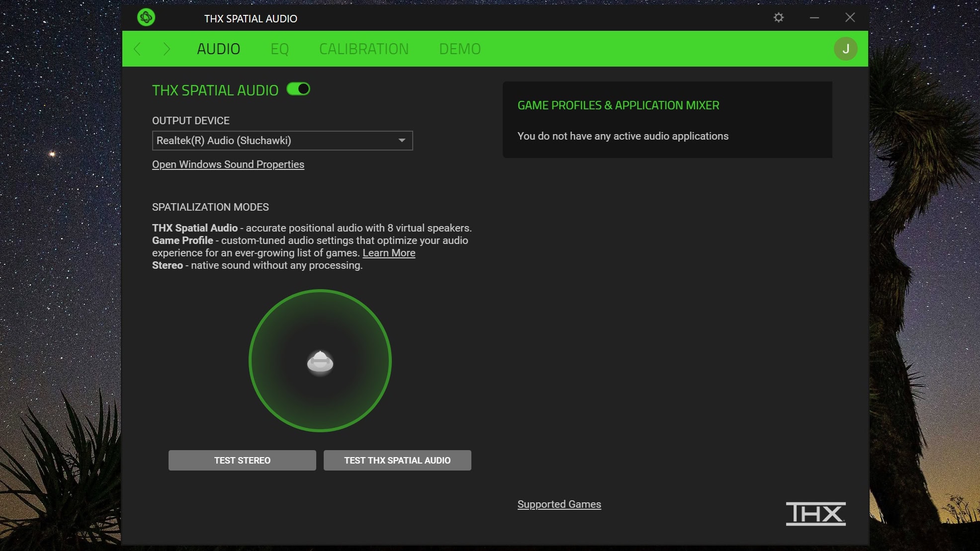This screenshot has width=980, height=551.
Task: Click the 'THX SPATIAL AUDIO' window title text
Action: pos(251,18)
